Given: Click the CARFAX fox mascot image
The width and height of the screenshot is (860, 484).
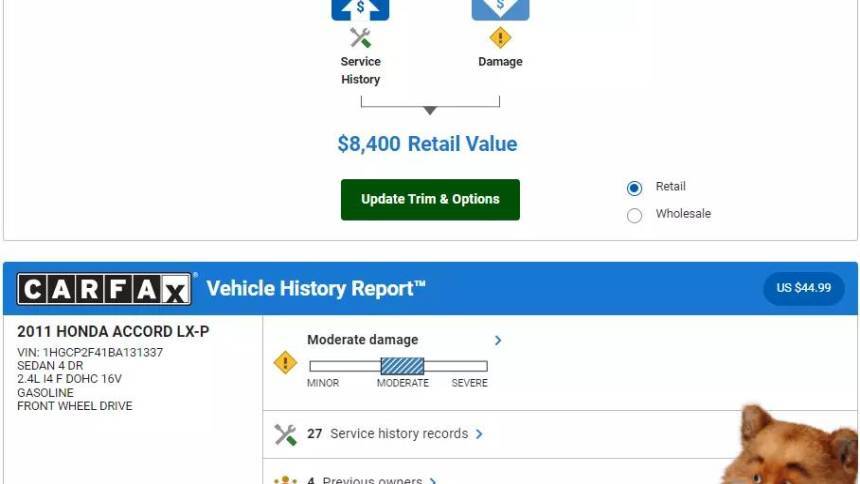Looking at the screenshot, I should 790,444.
